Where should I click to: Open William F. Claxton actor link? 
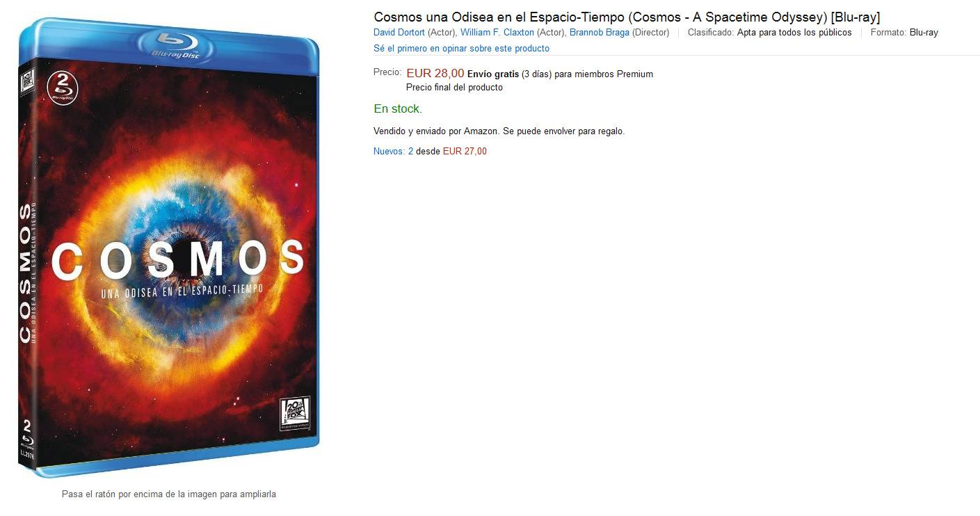coord(497,33)
